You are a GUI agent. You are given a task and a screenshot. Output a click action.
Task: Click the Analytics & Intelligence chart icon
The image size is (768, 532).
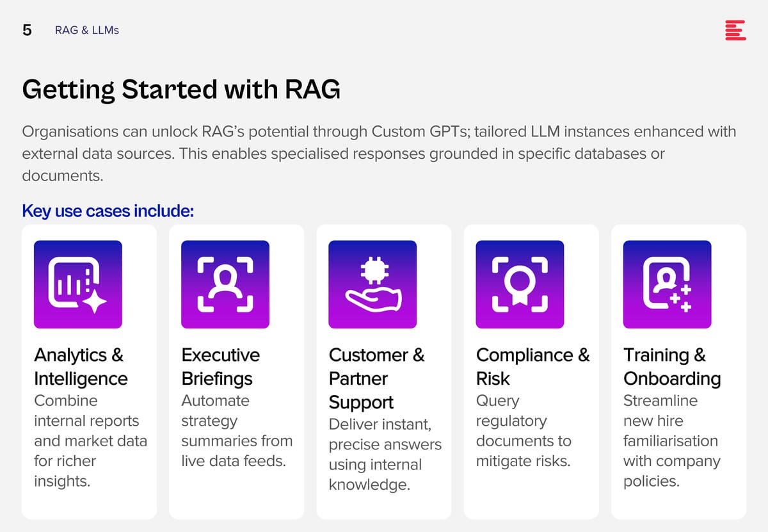78,284
